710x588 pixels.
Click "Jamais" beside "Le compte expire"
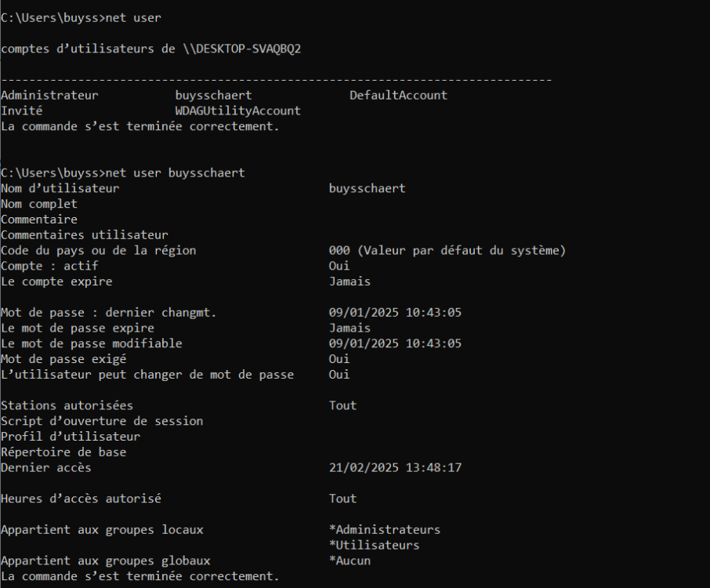click(x=350, y=281)
